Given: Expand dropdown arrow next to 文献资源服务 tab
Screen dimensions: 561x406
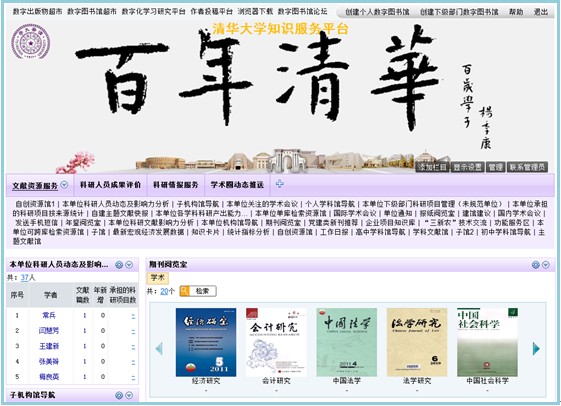Looking at the screenshot, I should [64, 185].
